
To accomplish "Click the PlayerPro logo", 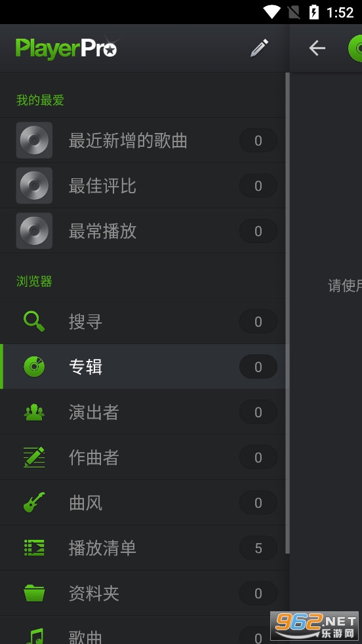I will click(x=67, y=48).
